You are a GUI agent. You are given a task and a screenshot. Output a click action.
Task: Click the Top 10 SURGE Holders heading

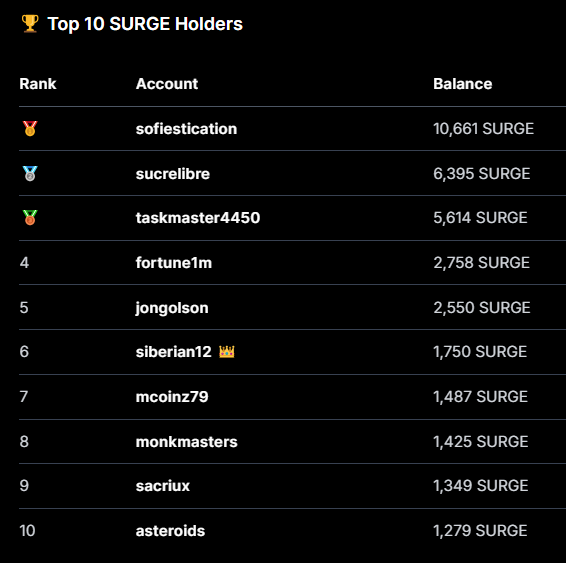(145, 24)
